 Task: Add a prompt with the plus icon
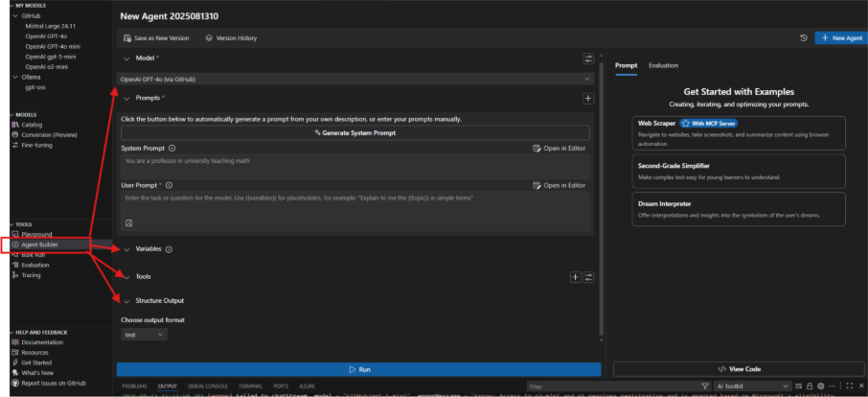[588, 99]
